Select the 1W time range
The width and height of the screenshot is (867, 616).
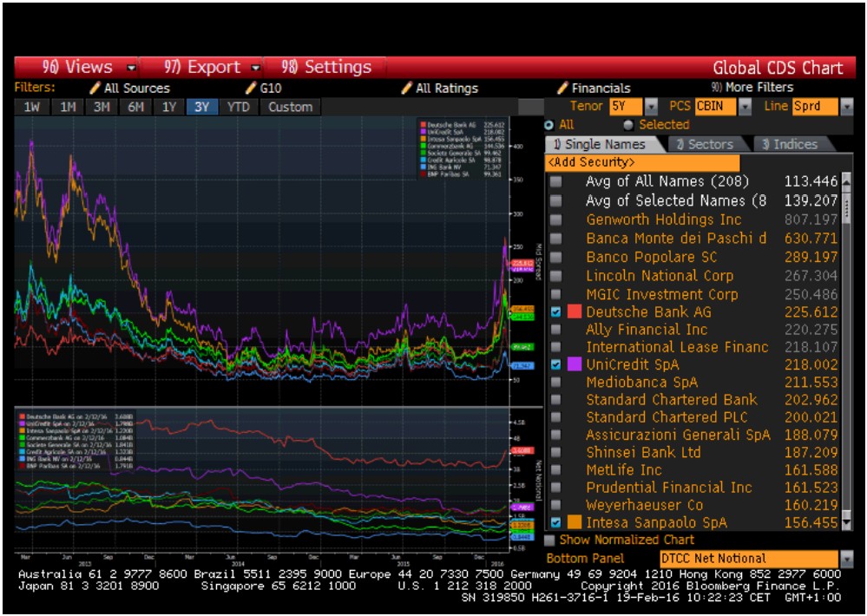[x=32, y=107]
